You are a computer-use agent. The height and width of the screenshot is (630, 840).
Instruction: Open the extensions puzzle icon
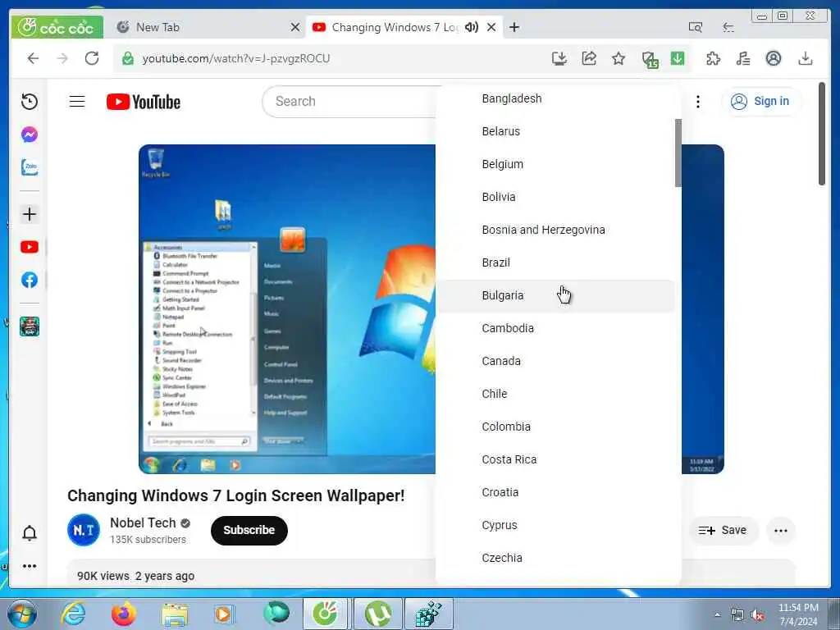pos(713,58)
